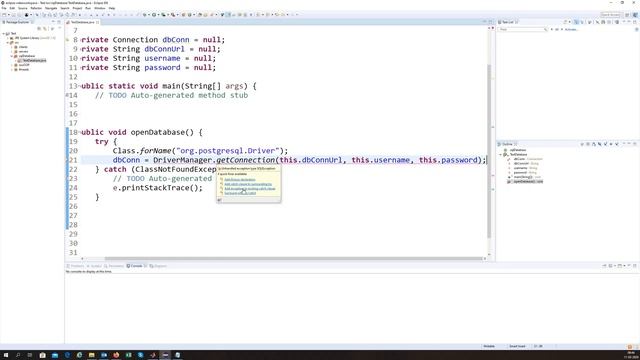The width and height of the screenshot is (640, 360).
Task: Click the Find field in Task List
Action: [x=522, y=29]
